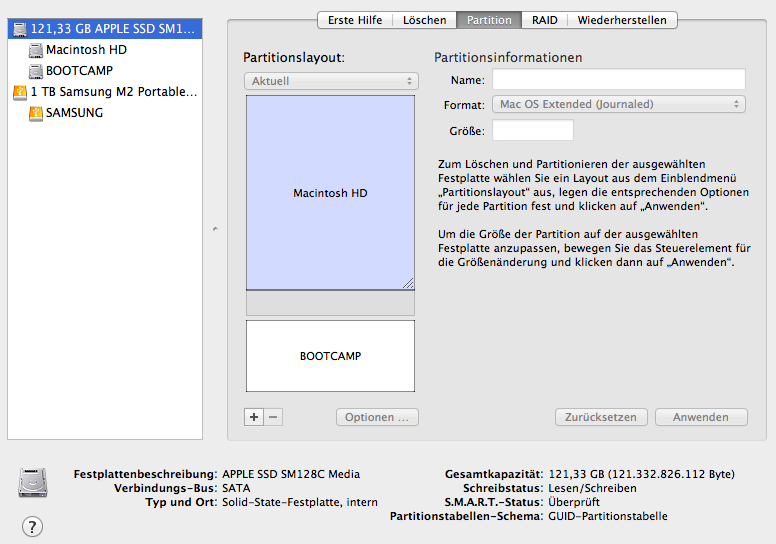This screenshot has height=544, width=776.
Task: Click into the Größe input field
Action: 533,130
